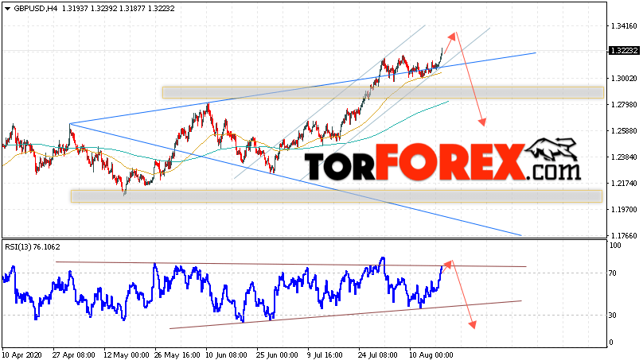Select the upper gray resistance zone rectangle
The height and width of the screenshot is (364, 643).
[x=383, y=92]
